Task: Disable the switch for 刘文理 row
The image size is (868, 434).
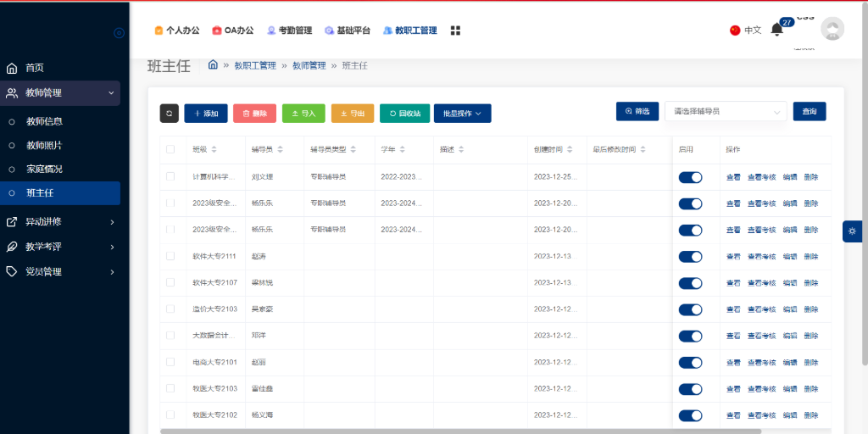Action: point(690,177)
